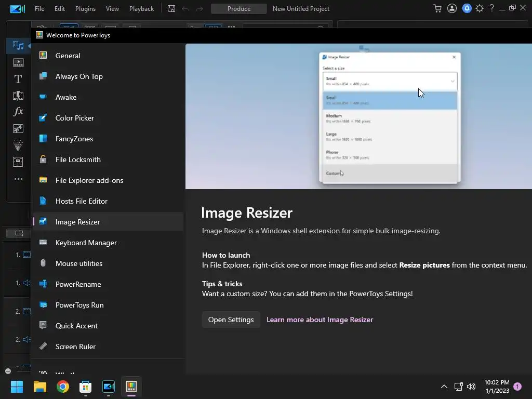Open the particle room icon in PowerDirector
This screenshot has width=532, height=399.
[18, 145]
